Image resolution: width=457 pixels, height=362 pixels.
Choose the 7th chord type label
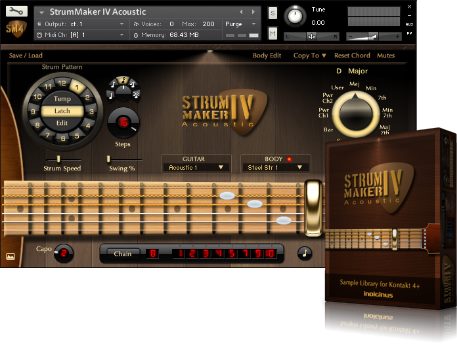(x=382, y=98)
